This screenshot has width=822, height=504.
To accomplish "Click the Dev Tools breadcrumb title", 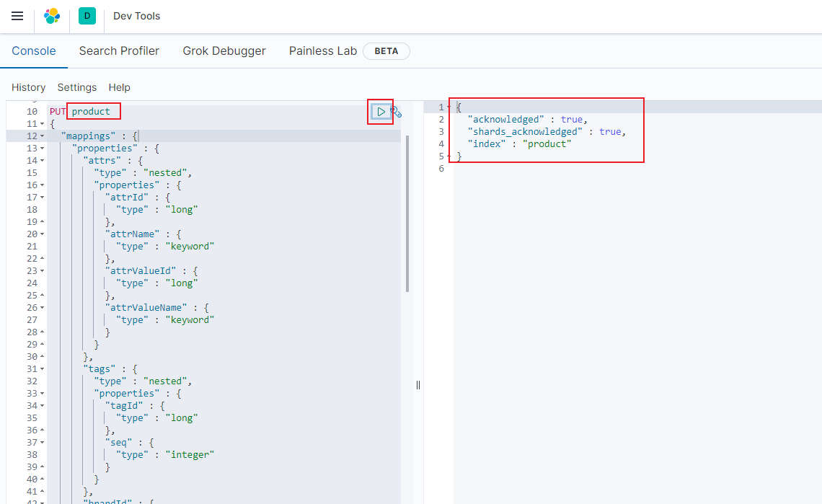I will (x=137, y=16).
